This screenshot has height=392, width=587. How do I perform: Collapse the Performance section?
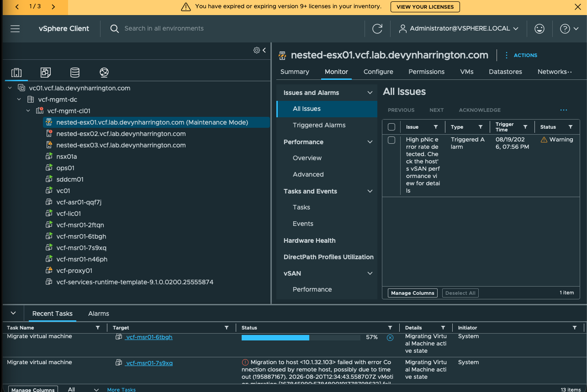tap(370, 142)
